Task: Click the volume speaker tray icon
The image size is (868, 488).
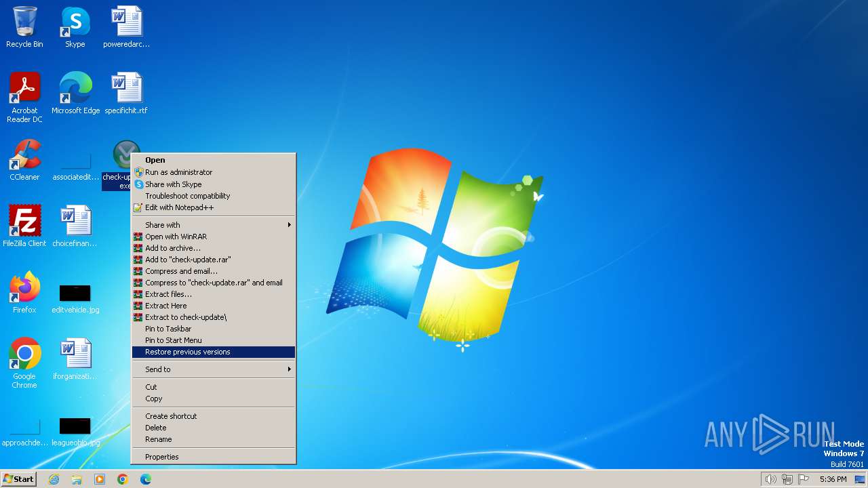Action: tap(771, 479)
